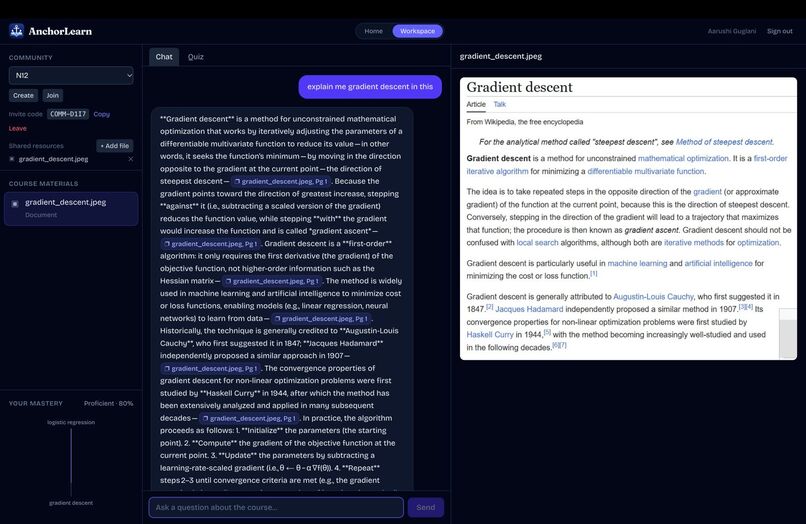This screenshot has height=524, width=806.
Task: Click the Add file button
Action: [x=115, y=146]
